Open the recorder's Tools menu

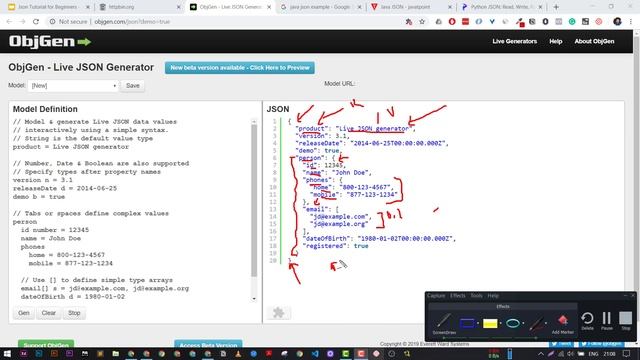coord(476,296)
